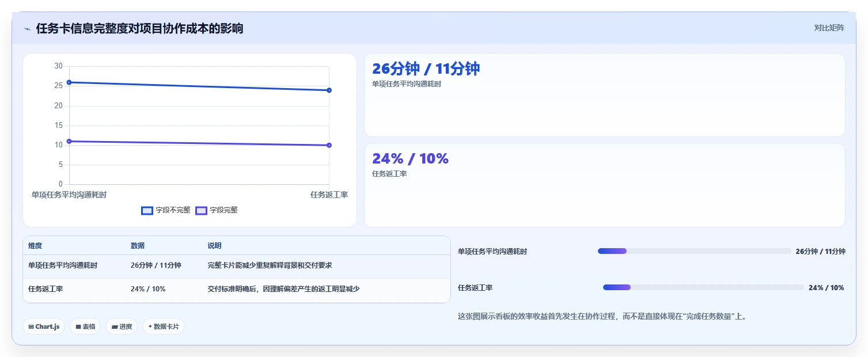Click progress value 24% / 10%
Viewport: 868px width, 357px height.
click(827, 288)
